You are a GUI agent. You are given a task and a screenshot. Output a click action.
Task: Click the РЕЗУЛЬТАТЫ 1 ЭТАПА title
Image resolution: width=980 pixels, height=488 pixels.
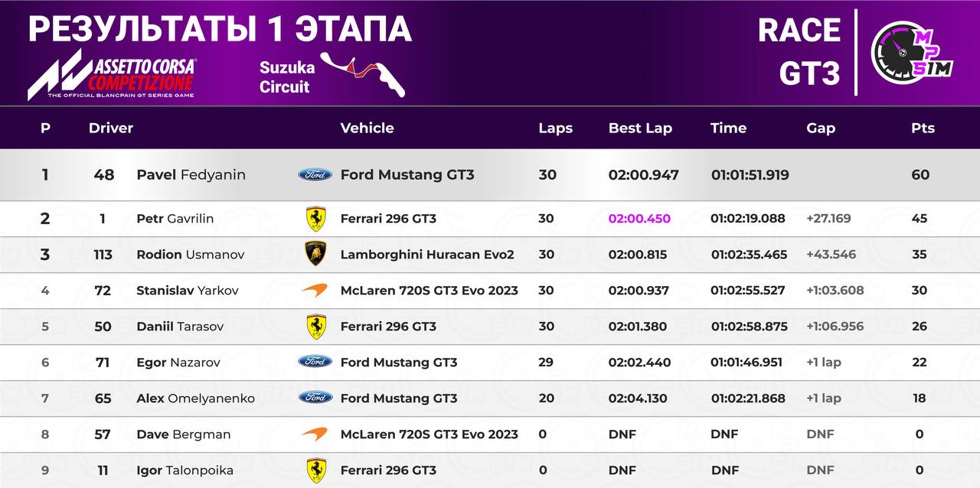coord(220,29)
